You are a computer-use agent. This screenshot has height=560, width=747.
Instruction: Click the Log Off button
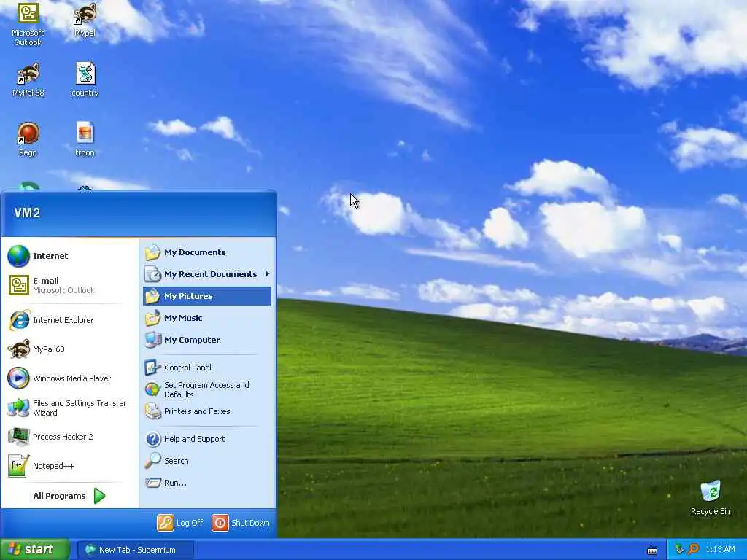[x=180, y=523]
